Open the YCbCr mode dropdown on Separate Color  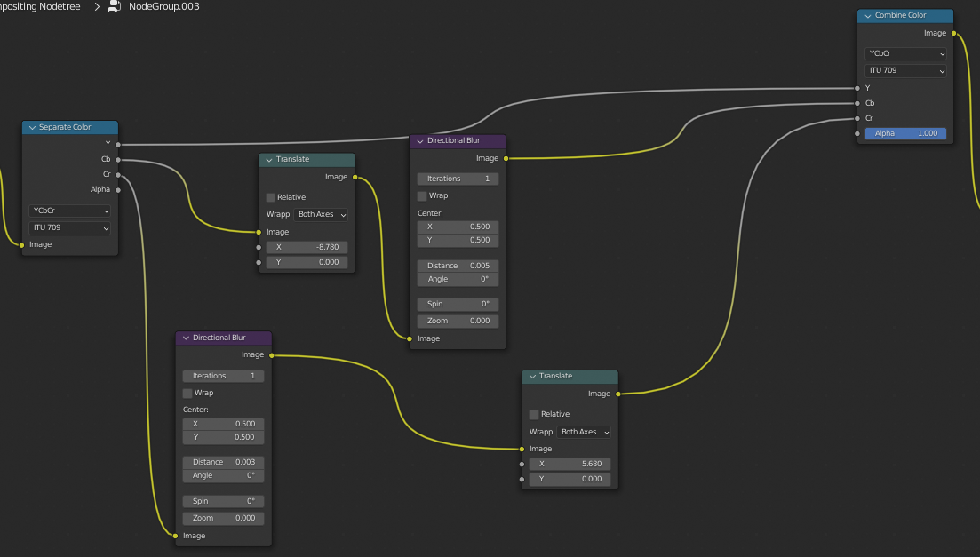click(x=69, y=211)
